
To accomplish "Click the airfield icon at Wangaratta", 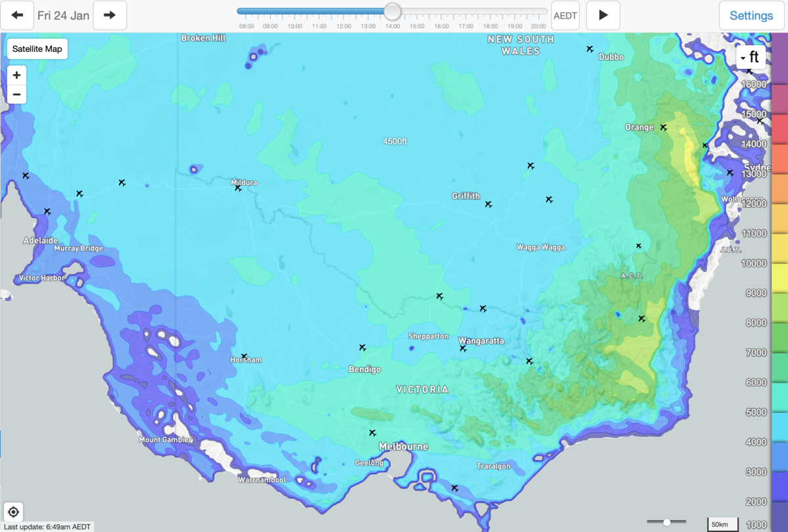I will tap(463, 348).
